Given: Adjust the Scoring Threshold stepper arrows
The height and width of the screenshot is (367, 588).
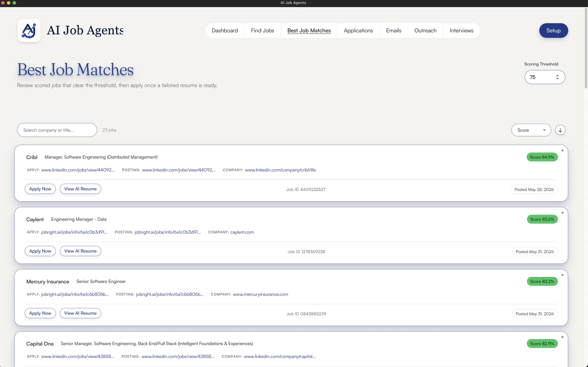Looking at the screenshot, I should tap(557, 77).
